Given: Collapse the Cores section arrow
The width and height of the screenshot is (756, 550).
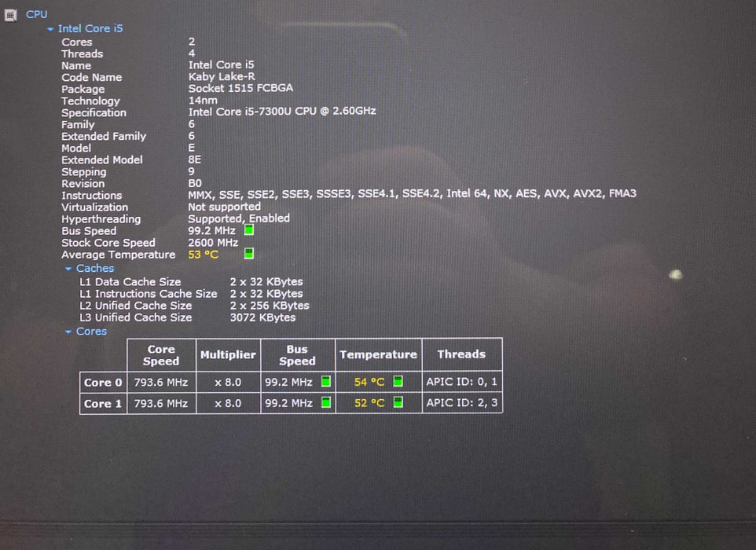Looking at the screenshot, I should 69,332.
